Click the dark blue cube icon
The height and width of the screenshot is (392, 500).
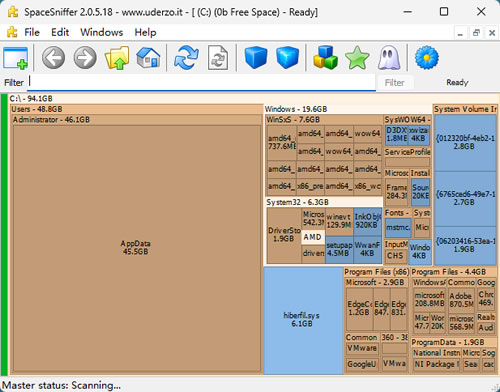(256, 58)
